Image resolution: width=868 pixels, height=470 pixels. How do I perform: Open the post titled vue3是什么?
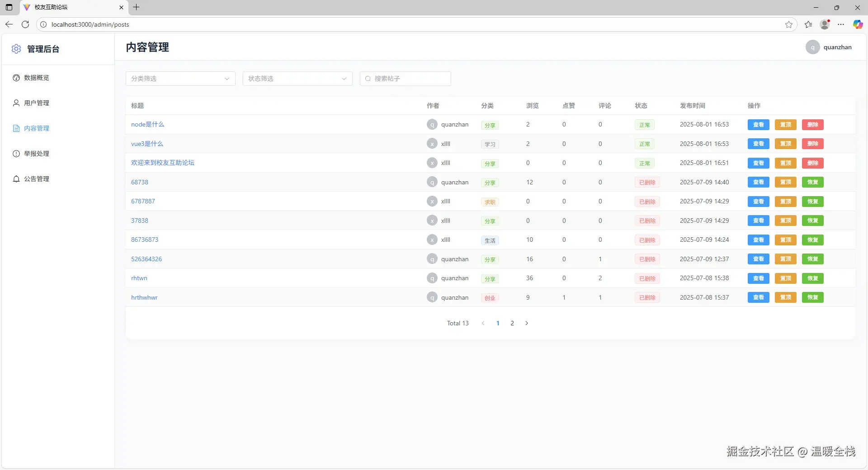[147, 144]
